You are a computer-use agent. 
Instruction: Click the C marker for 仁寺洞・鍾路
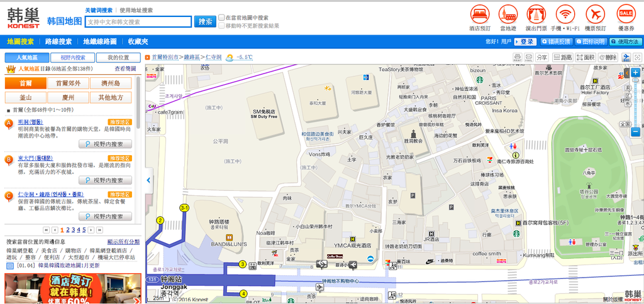(x=9, y=196)
